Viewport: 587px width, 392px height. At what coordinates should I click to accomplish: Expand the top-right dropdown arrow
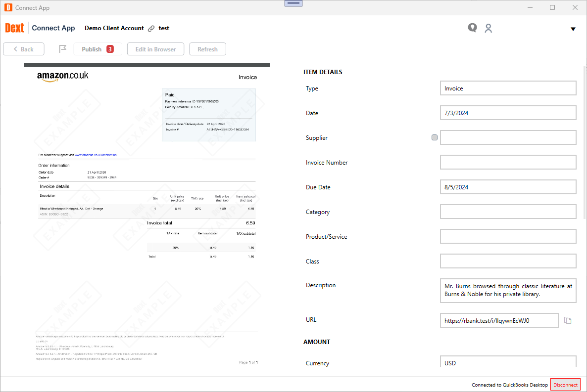coord(573,29)
